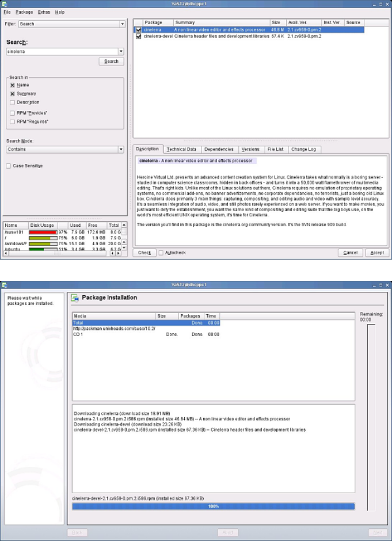Click the Next button in installation window
This screenshot has height=541, width=392.
[x=378, y=533]
